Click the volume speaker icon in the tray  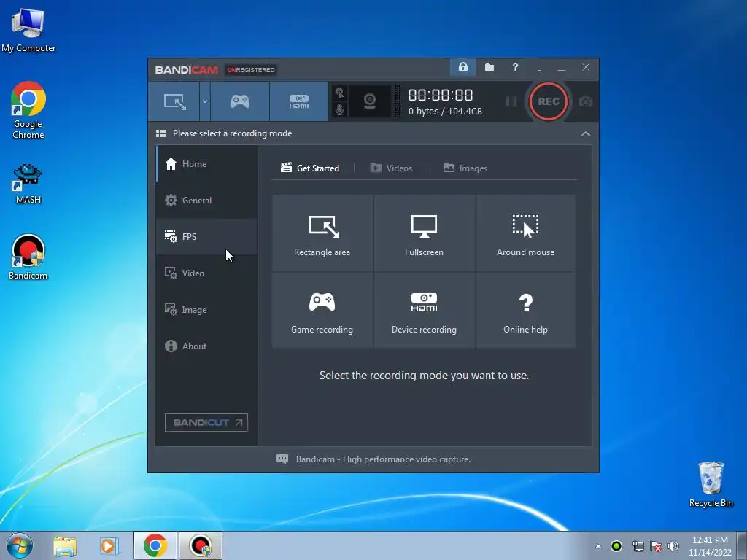(673, 546)
